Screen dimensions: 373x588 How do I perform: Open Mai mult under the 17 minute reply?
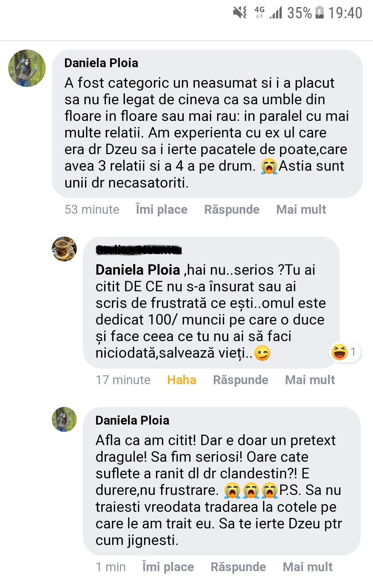310,380
